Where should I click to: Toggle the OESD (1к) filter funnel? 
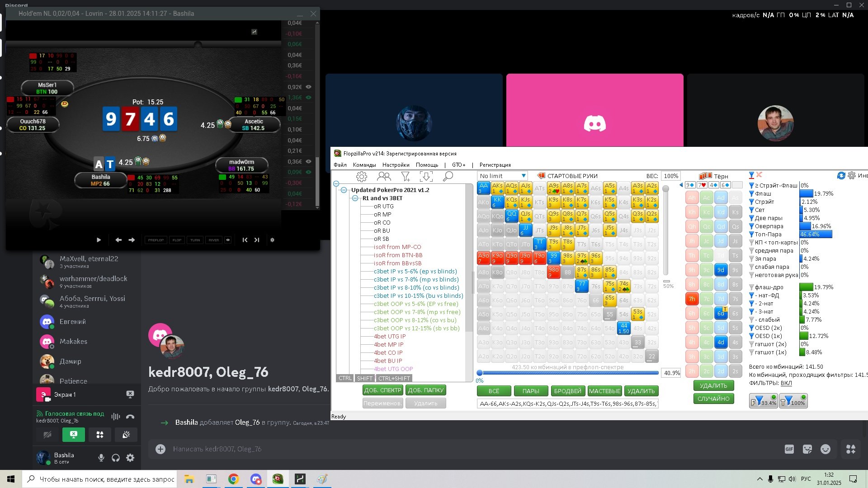(751, 336)
